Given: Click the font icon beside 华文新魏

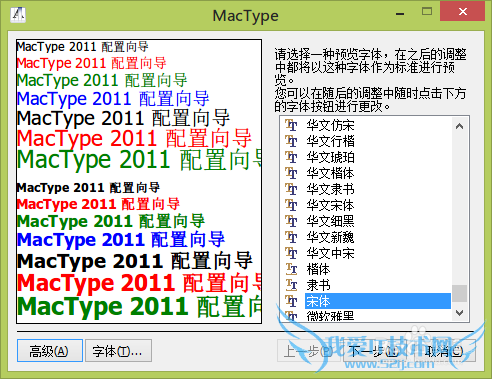Looking at the screenshot, I should (x=291, y=237).
